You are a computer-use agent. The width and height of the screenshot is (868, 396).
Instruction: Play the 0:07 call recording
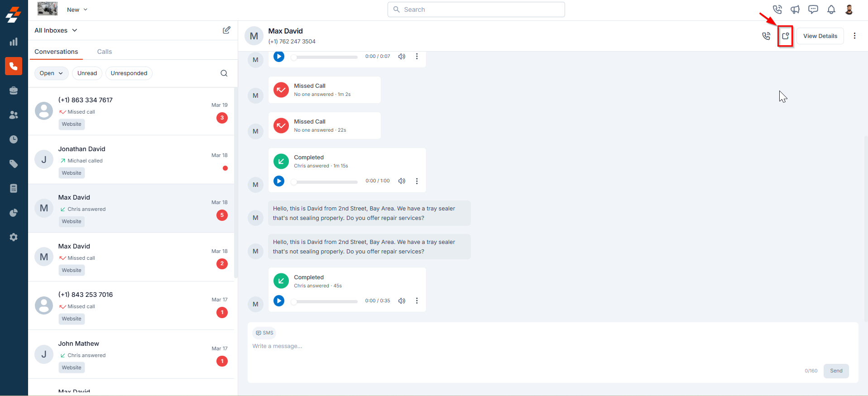click(x=279, y=57)
